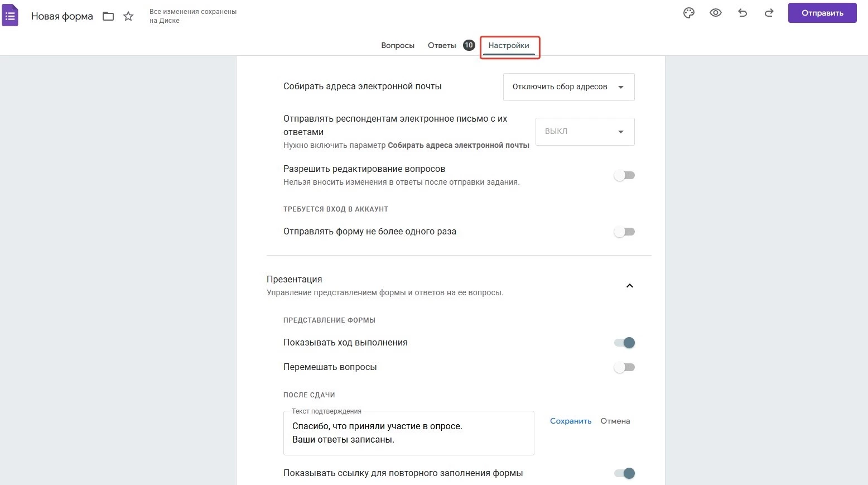Image resolution: width=868 pixels, height=485 pixels.
Task: Switch to the Вопросы tab
Action: click(x=398, y=46)
